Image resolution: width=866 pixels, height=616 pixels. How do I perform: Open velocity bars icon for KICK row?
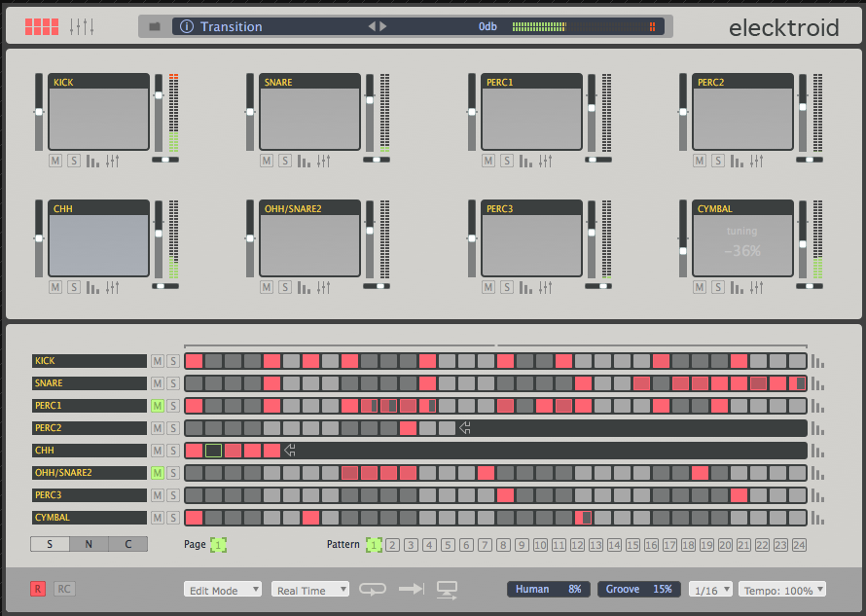pyautogui.click(x=817, y=362)
